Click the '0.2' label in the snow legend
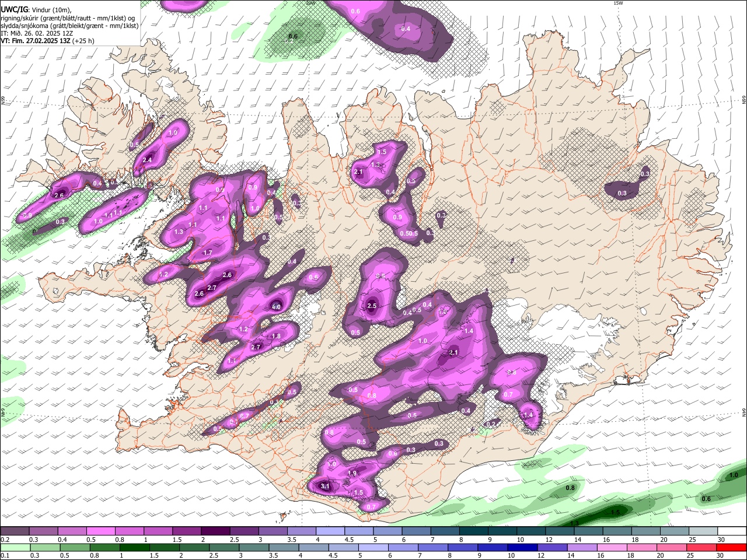The image size is (747, 560). 5,540
